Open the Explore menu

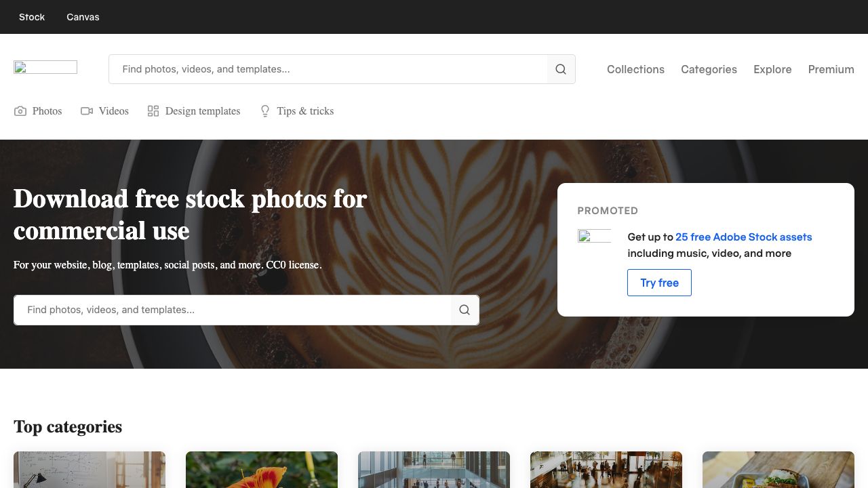point(772,69)
